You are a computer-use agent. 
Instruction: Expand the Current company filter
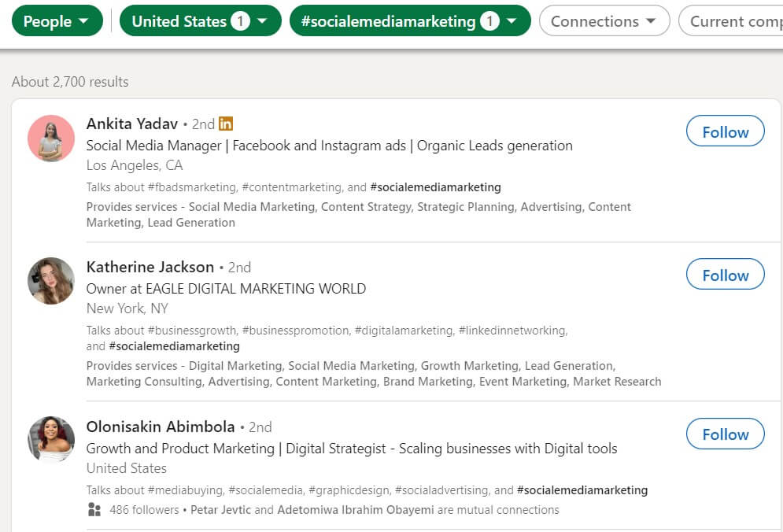735,21
